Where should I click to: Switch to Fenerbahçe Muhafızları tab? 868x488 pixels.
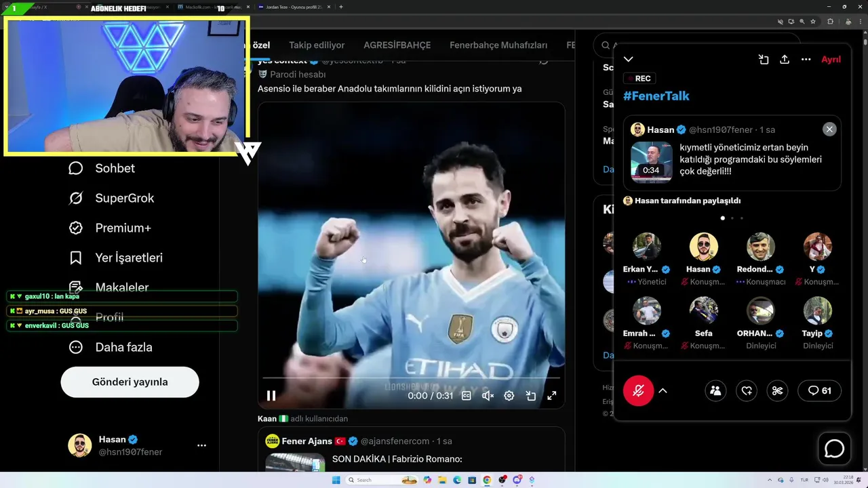click(x=498, y=45)
